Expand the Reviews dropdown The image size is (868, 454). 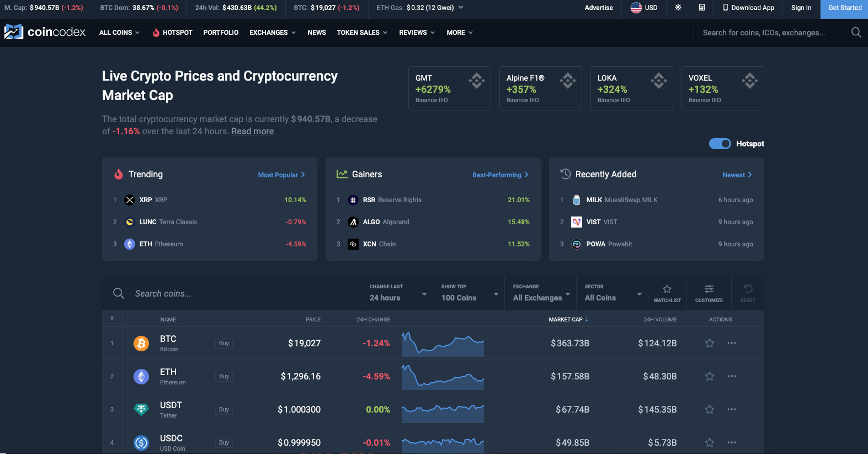[417, 33]
